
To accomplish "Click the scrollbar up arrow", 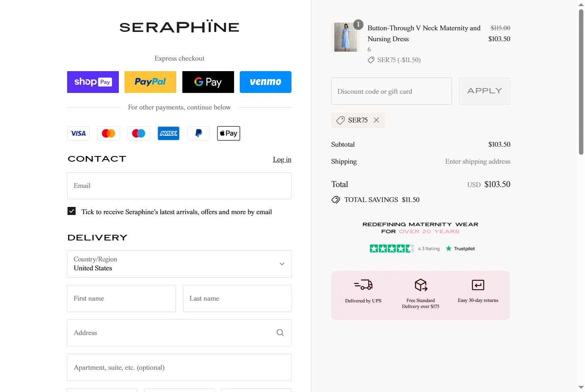I will tap(581, 4).
